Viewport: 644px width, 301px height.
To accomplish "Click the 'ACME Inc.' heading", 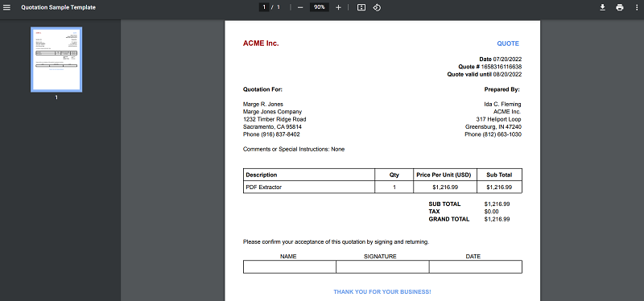I will click(x=261, y=43).
